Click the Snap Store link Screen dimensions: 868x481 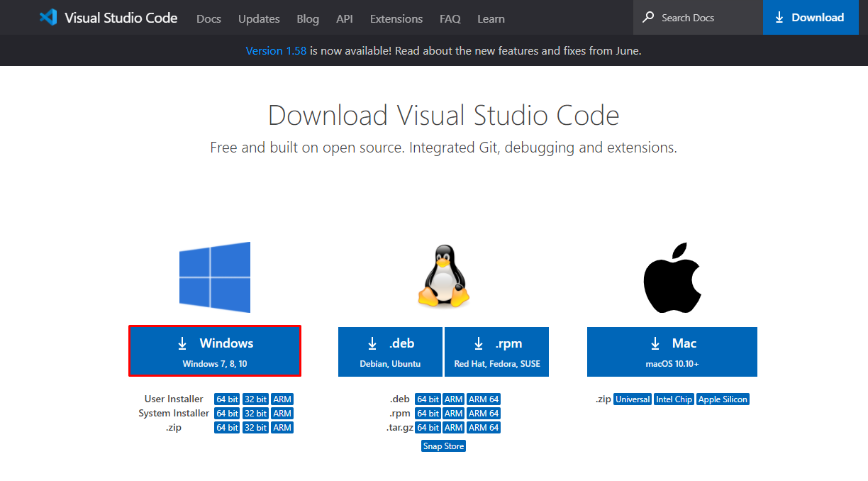[443, 446]
